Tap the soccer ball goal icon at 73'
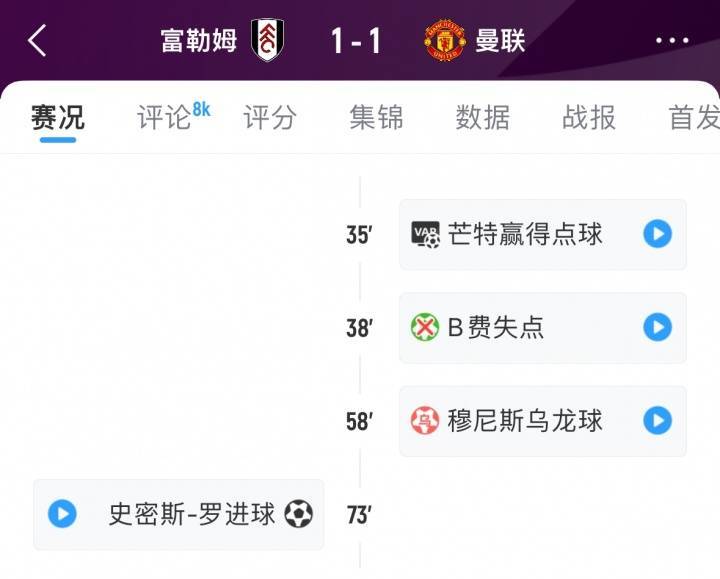720x579 pixels. click(298, 514)
